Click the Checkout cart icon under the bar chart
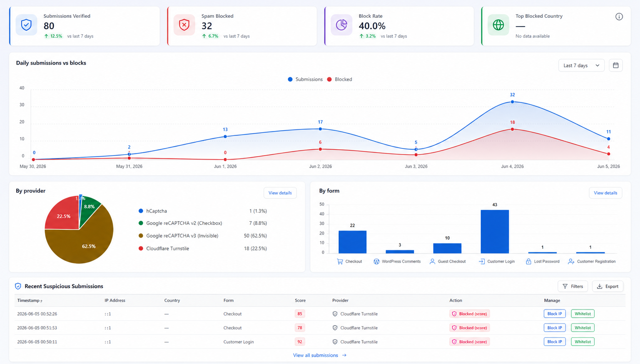The width and height of the screenshot is (640, 364). pyautogui.click(x=340, y=262)
